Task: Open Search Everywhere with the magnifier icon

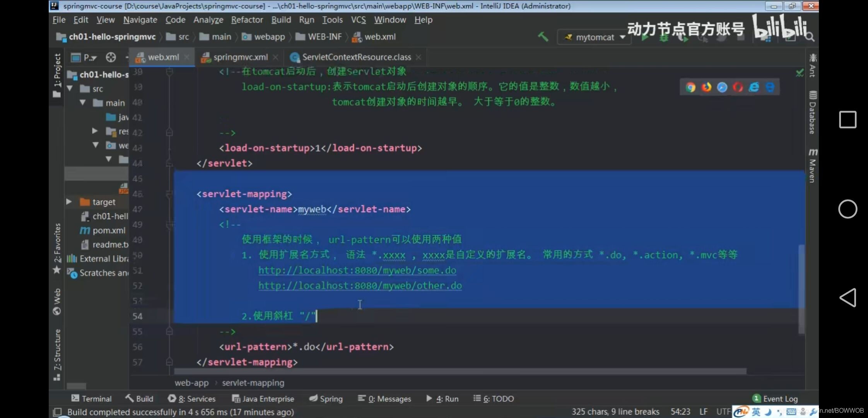Action: click(810, 36)
